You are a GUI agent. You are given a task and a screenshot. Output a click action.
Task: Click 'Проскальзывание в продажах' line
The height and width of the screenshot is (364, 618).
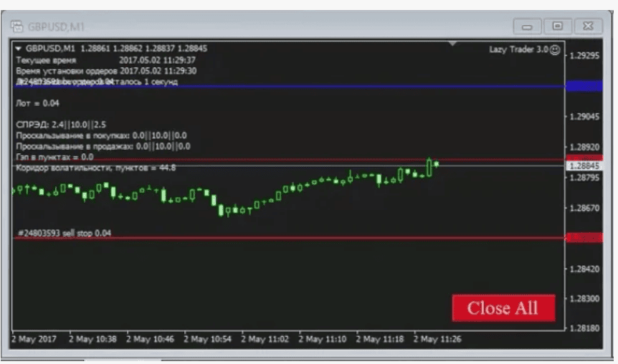[x=103, y=146]
